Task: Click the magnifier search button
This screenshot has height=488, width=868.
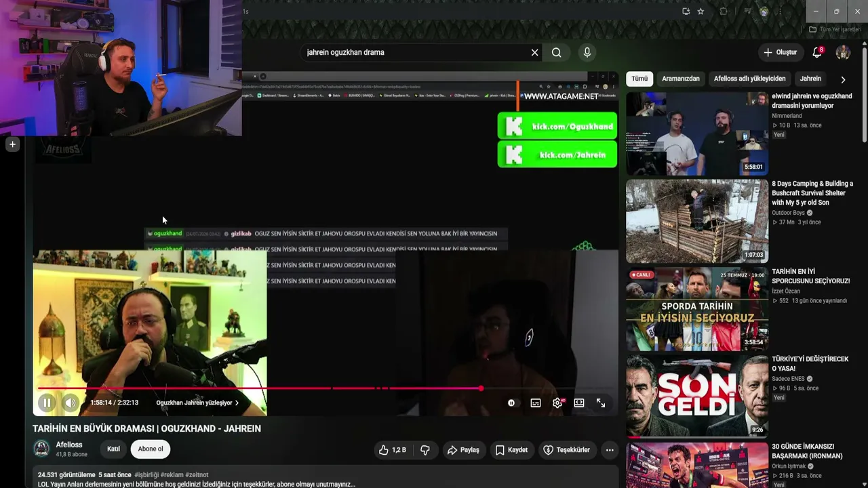Action: pos(557,52)
